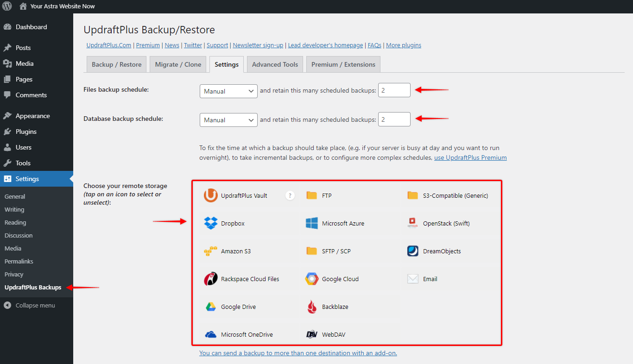
Task: Select the Amazon S3 icon
Action: click(x=211, y=251)
